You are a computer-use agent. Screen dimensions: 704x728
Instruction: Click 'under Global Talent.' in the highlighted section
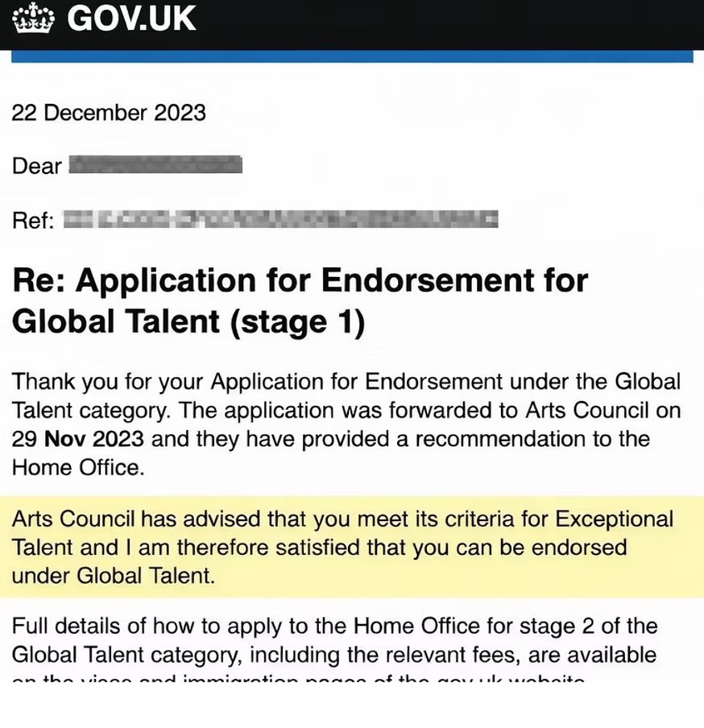point(114,577)
